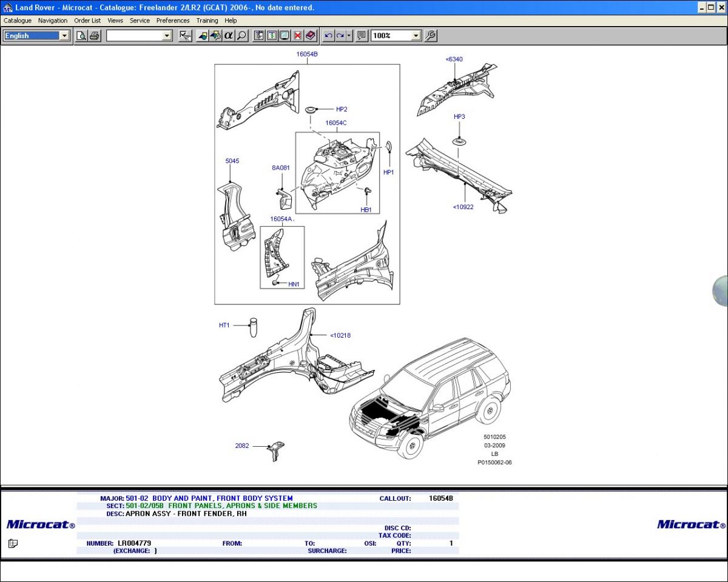The image size is (728, 582).
Task: Select callout HN1 on the diagram
Action: pos(294,284)
